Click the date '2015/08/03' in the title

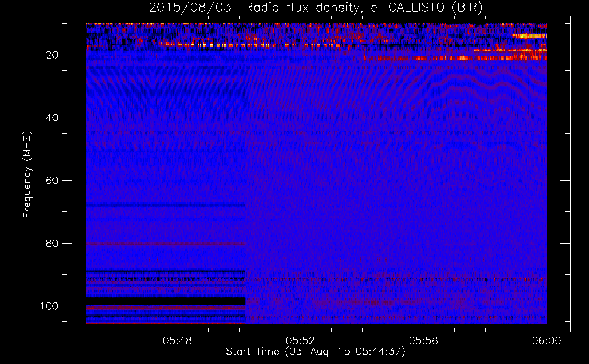point(190,8)
